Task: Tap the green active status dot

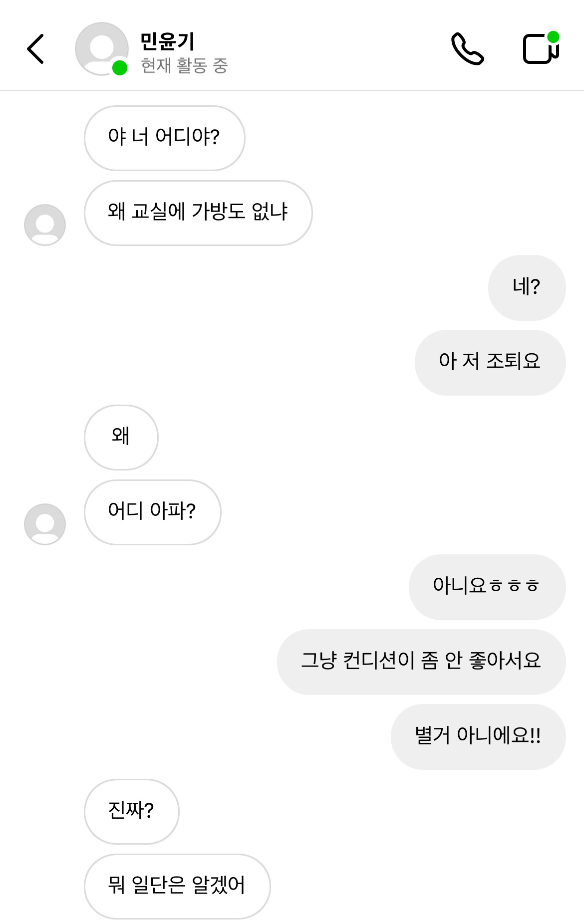Action: (x=120, y=68)
